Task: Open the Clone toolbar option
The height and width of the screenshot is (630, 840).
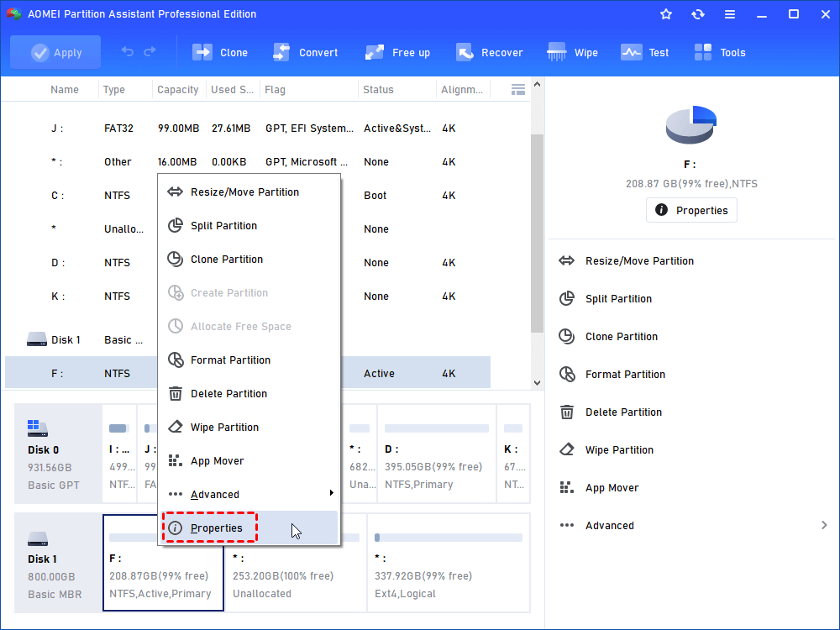Action: point(220,52)
